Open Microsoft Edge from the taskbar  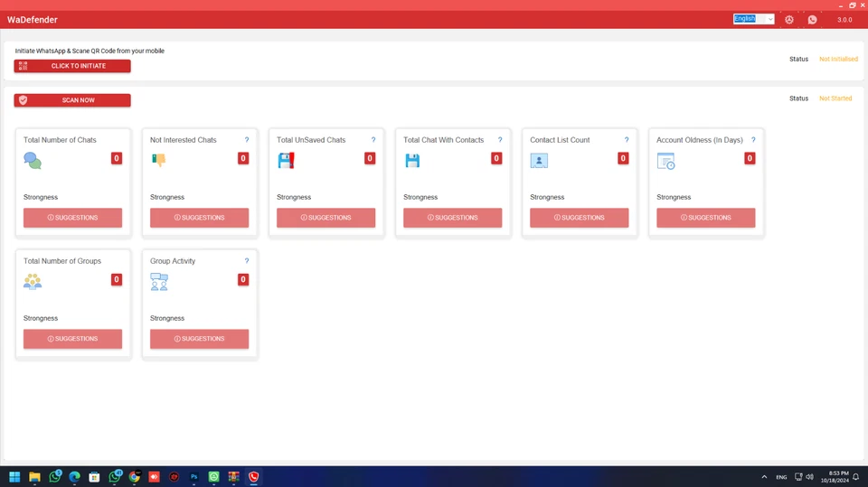pyautogui.click(x=74, y=476)
